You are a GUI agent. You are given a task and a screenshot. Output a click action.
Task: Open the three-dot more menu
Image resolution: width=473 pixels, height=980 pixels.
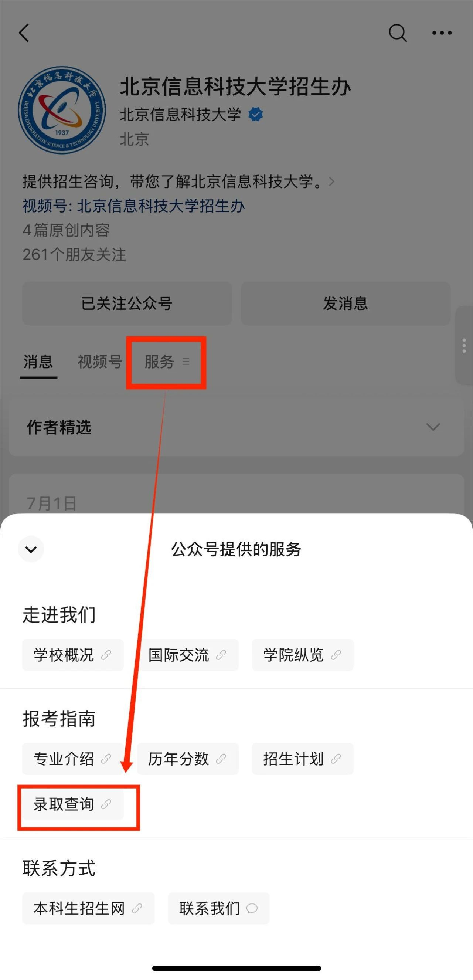(x=442, y=33)
